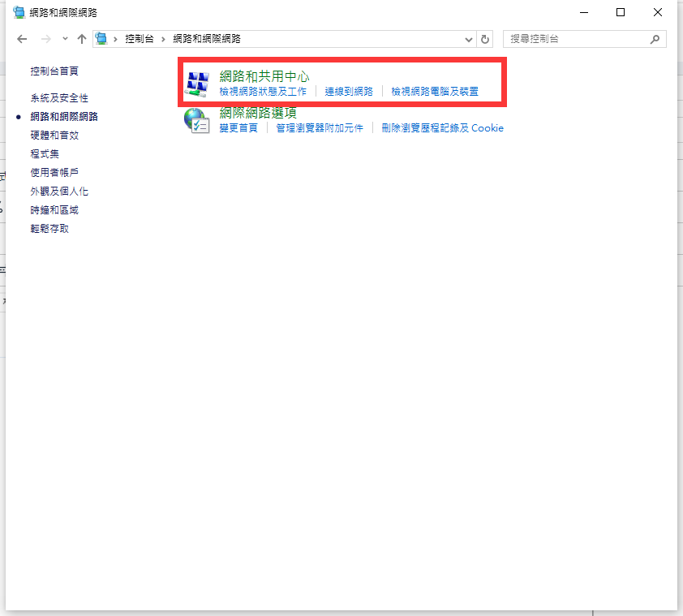Maximize the control panel window
The image size is (683, 616).
click(621, 12)
